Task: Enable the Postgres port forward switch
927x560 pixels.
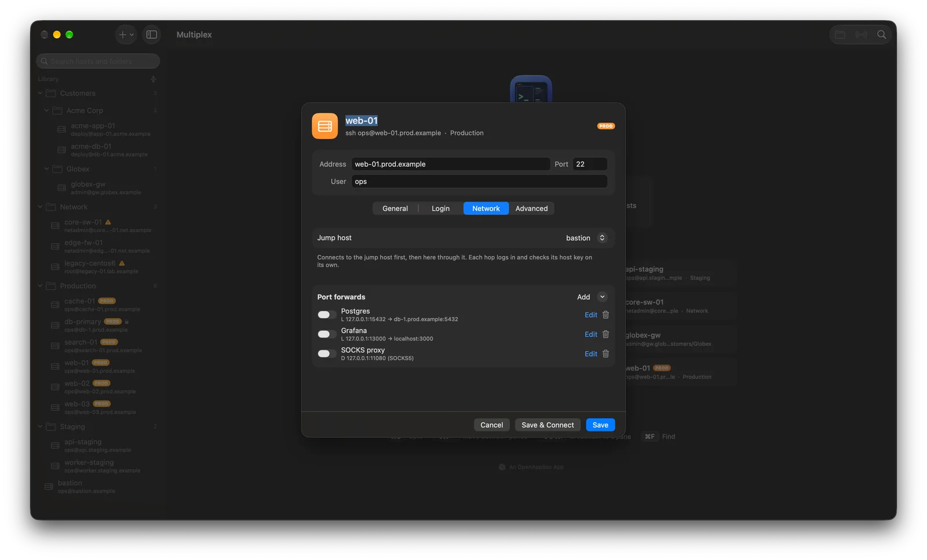Action: (x=327, y=315)
